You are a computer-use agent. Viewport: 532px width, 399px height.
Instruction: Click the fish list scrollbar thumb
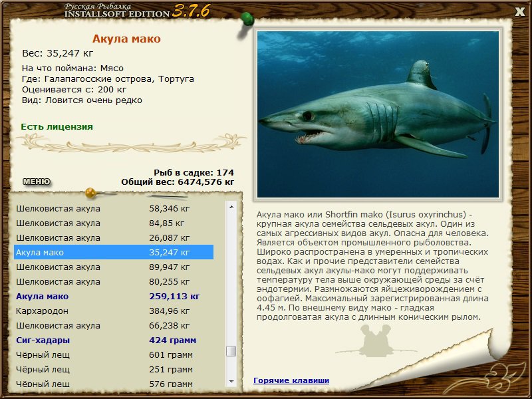coord(231,351)
